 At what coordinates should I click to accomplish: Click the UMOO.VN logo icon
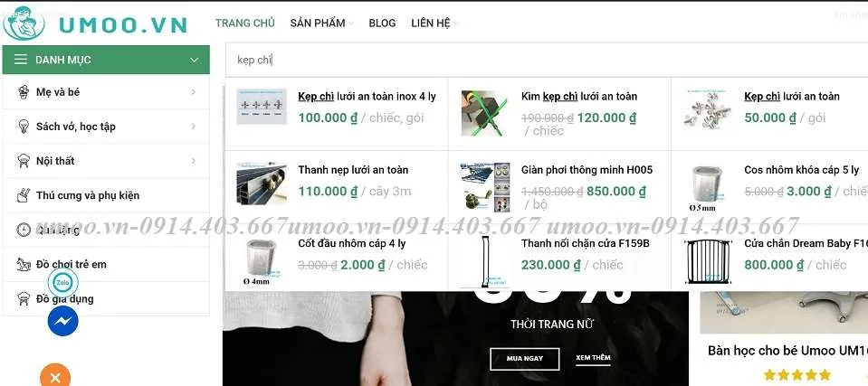[x=24, y=24]
